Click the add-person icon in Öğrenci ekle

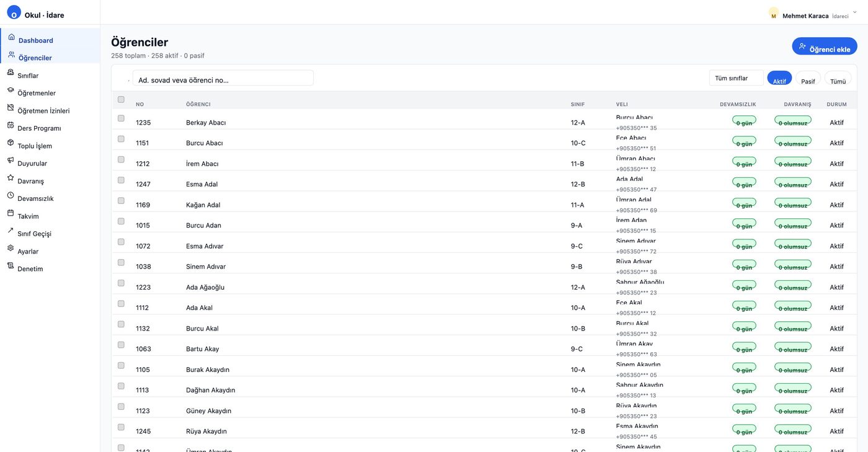tap(802, 47)
